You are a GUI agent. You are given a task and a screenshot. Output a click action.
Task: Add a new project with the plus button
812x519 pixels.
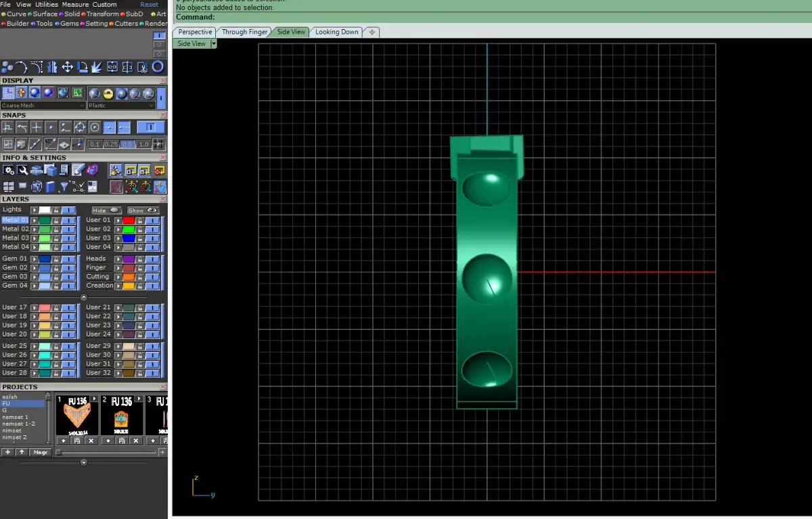click(7, 452)
